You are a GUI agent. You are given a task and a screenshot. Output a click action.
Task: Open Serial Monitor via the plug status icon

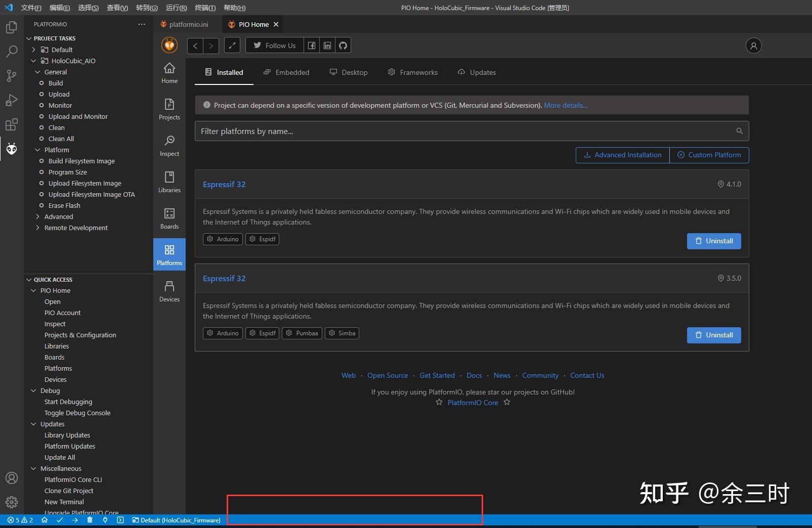(x=105, y=520)
